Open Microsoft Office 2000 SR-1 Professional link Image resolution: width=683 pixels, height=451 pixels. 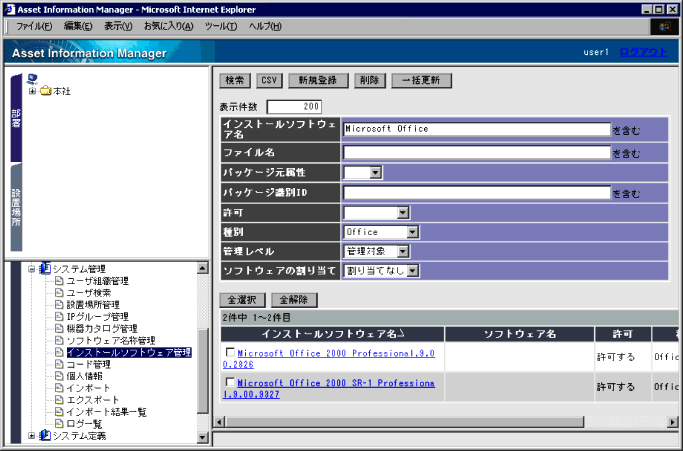[x=329, y=388]
